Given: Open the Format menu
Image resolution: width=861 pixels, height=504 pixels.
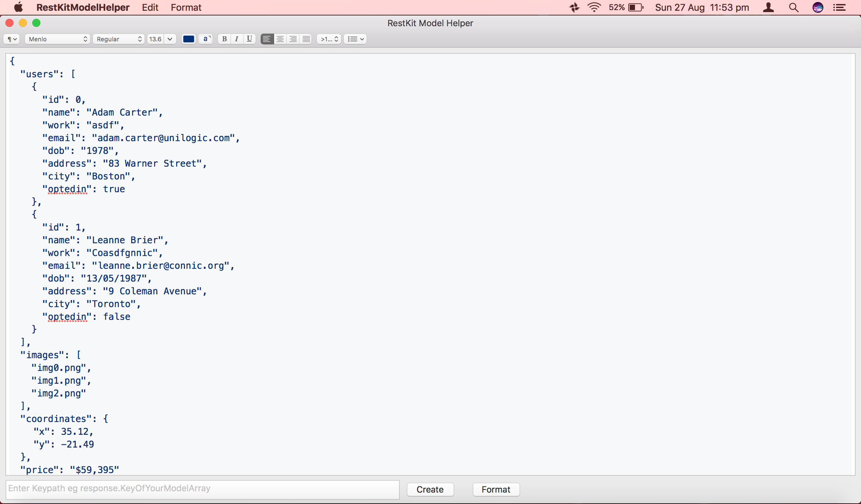Looking at the screenshot, I should click(x=186, y=7).
